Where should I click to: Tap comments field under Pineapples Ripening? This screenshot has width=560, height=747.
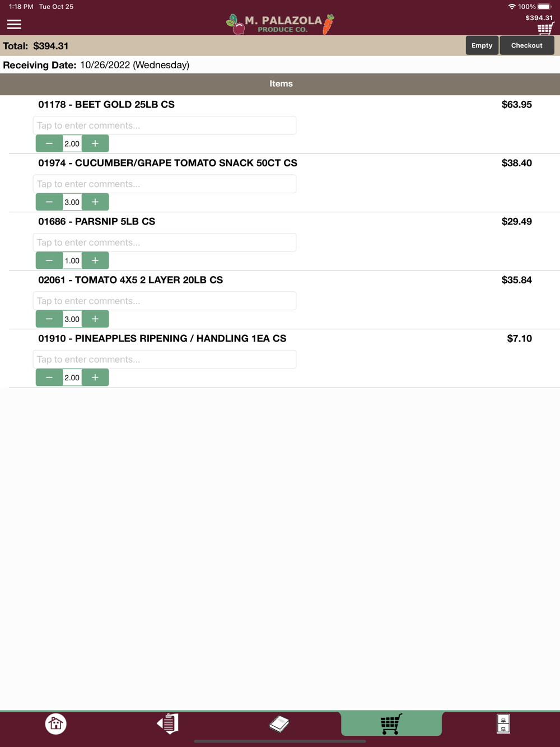pyautogui.click(x=165, y=360)
